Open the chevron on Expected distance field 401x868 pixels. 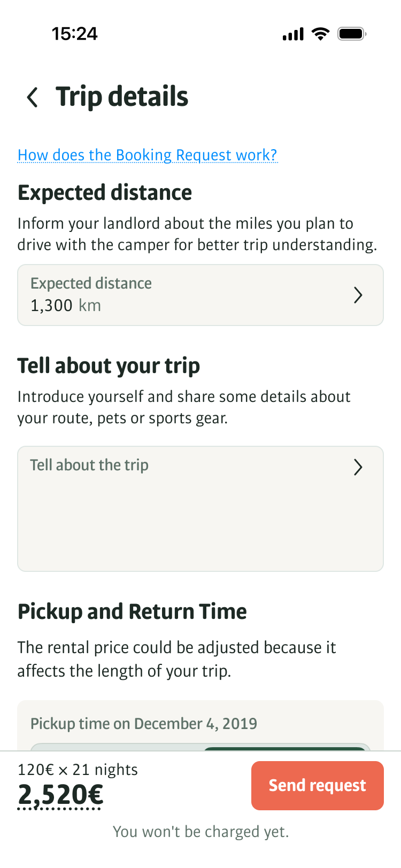click(x=358, y=295)
